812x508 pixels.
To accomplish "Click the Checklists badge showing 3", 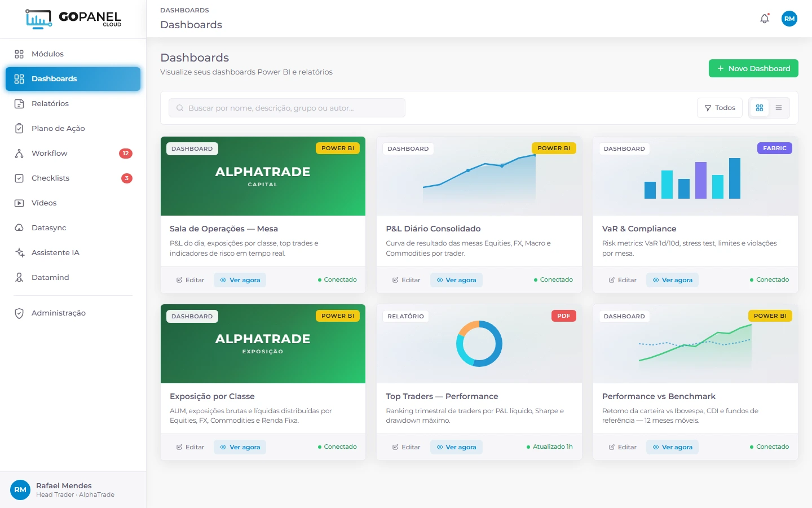I will [x=127, y=178].
